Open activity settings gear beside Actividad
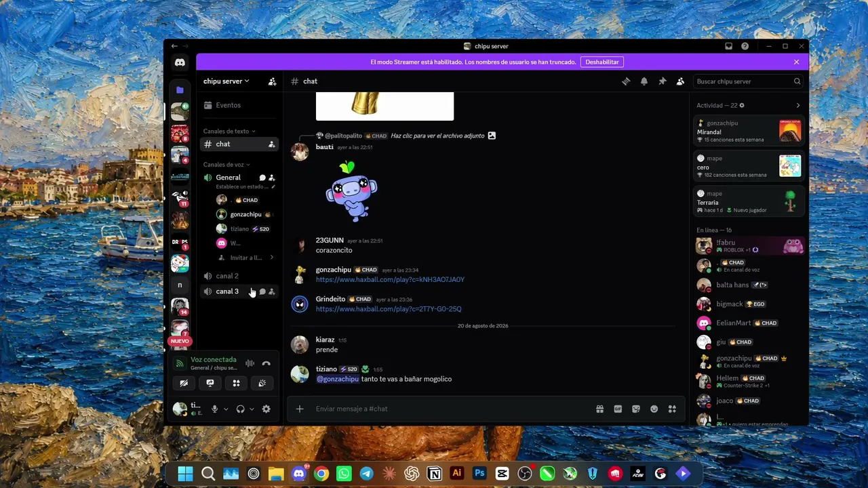 coord(742,106)
